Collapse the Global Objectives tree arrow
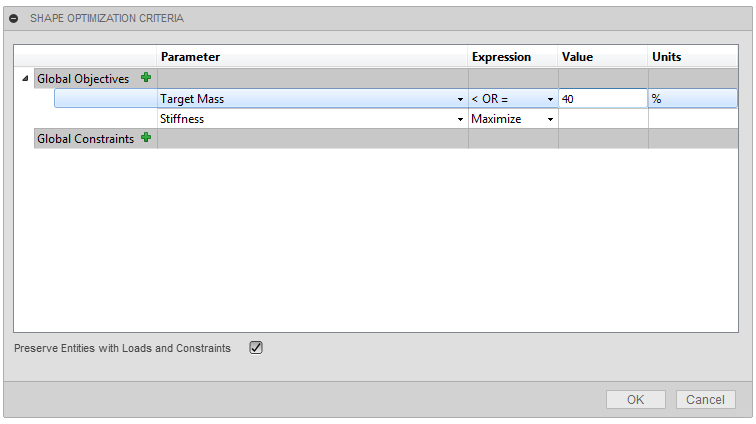The image size is (756, 424). tap(24, 79)
